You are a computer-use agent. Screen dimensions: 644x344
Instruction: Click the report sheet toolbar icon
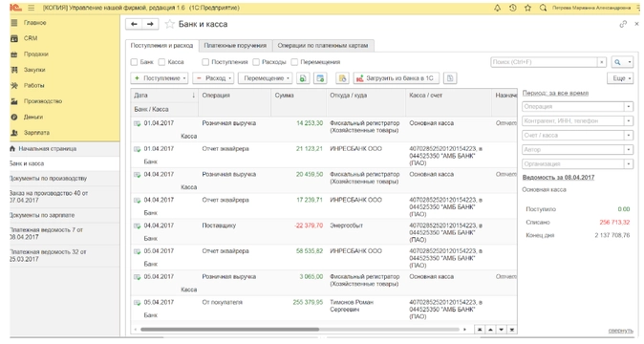click(450, 78)
